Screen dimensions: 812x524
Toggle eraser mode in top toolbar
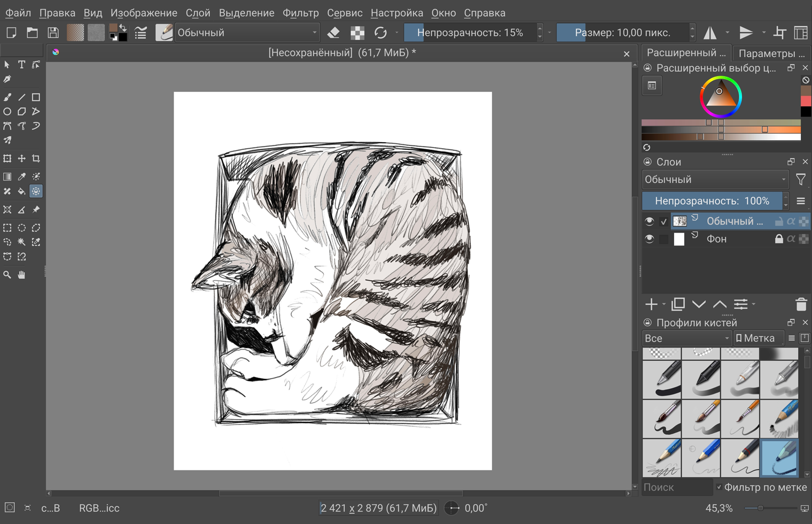(333, 33)
